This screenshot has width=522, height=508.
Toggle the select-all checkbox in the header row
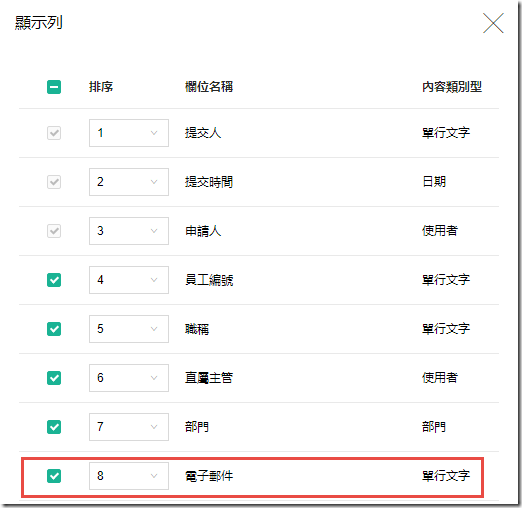54,87
